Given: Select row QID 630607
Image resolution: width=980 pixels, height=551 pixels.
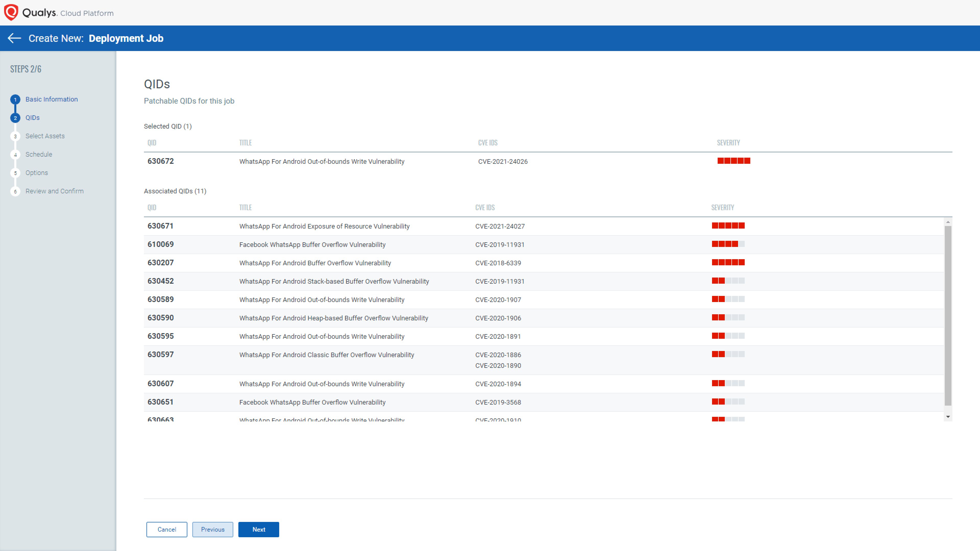Looking at the screenshot, I should click(544, 384).
